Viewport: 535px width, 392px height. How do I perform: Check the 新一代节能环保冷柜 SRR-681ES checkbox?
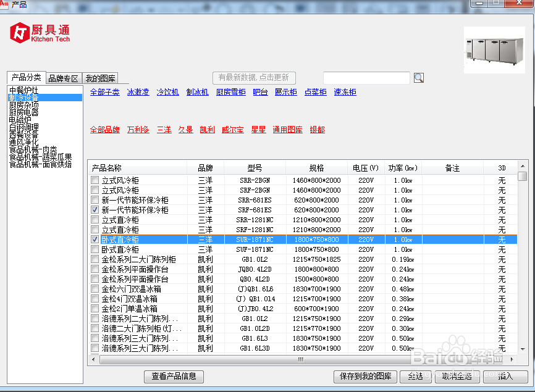click(95, 200)
